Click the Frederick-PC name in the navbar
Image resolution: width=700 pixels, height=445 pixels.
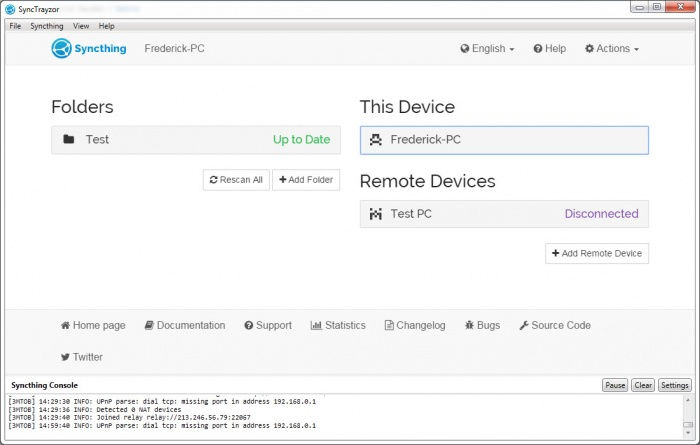[175, 49]
